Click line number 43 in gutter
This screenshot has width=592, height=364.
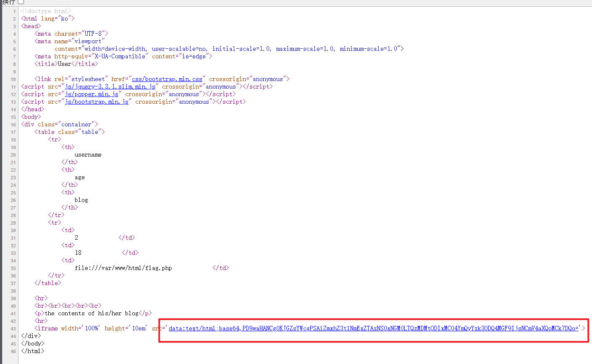pyautogui.click(x=13, y=329)
